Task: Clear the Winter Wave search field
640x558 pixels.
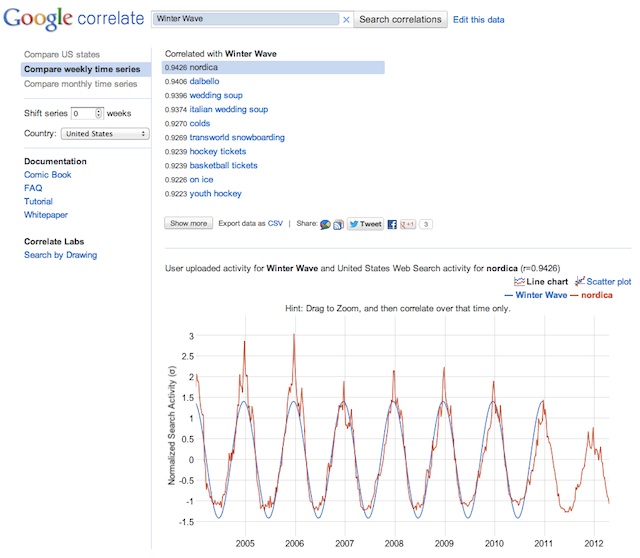Action: [x=346, y=20]
